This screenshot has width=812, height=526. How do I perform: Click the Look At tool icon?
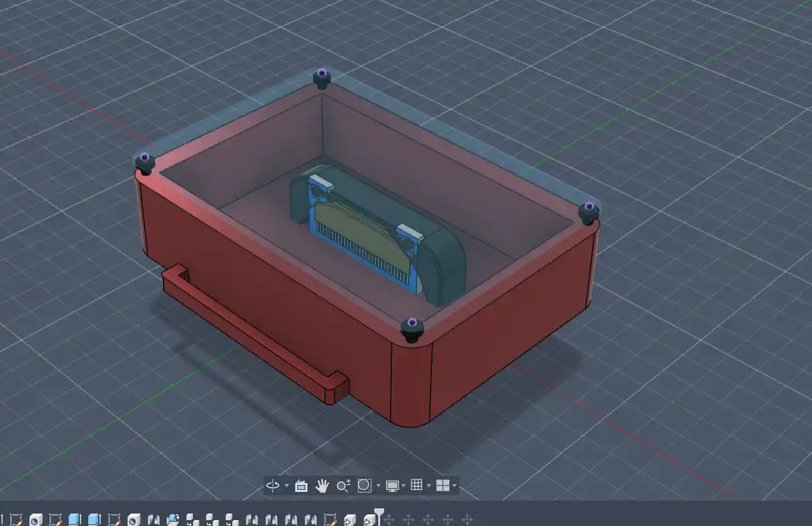pos(301,485)
